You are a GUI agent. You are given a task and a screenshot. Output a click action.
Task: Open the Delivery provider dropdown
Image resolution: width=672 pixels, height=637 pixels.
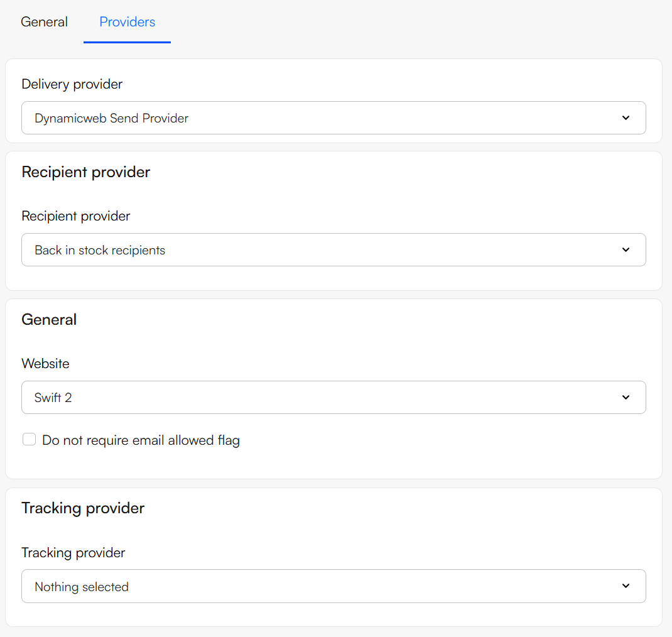[333, 118]
